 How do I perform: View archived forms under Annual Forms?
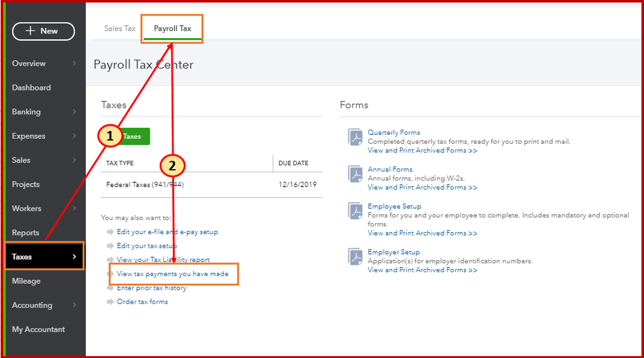tap(422, 188)
